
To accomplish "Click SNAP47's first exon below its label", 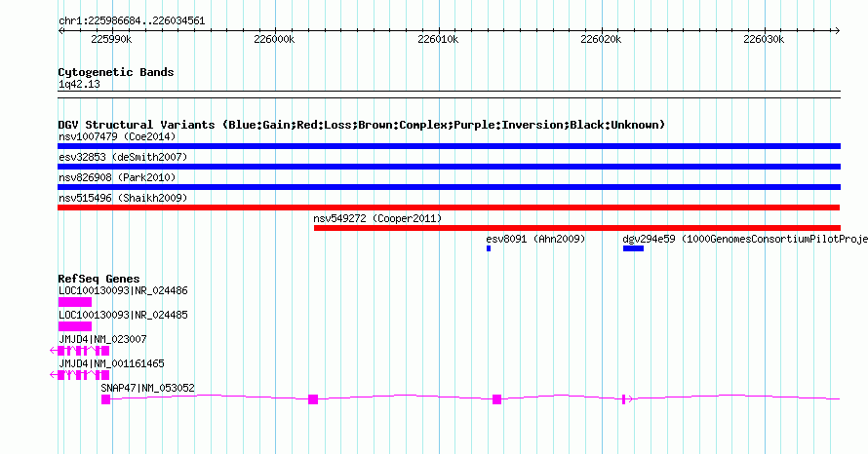I will pyautogui.click(x=105, y=399).
